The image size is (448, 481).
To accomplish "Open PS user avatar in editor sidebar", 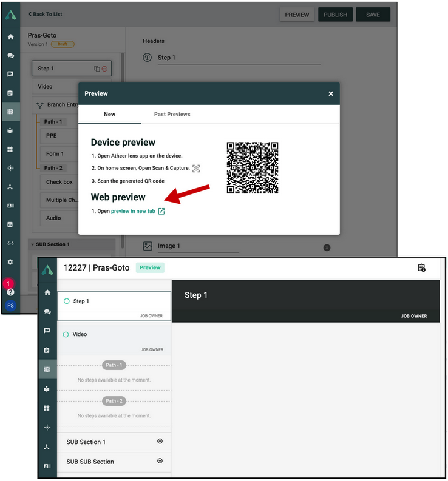I will tap(10, 306).
